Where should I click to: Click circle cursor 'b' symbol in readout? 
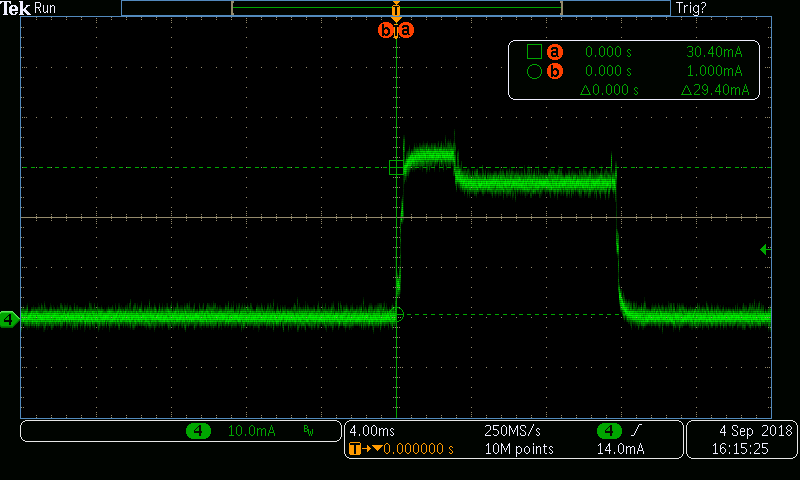point(534,71)
